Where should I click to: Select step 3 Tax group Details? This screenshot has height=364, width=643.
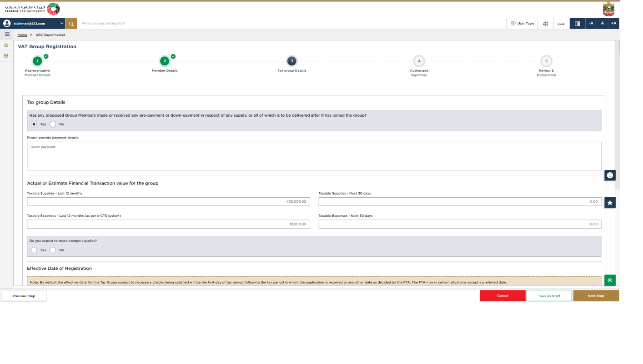pyautogui.click(x=292, y=61)
